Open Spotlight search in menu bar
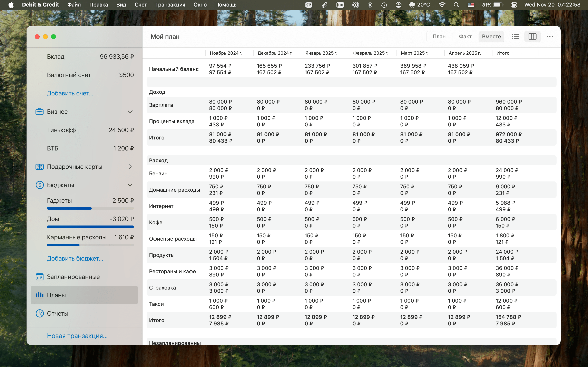 point(456,5)
